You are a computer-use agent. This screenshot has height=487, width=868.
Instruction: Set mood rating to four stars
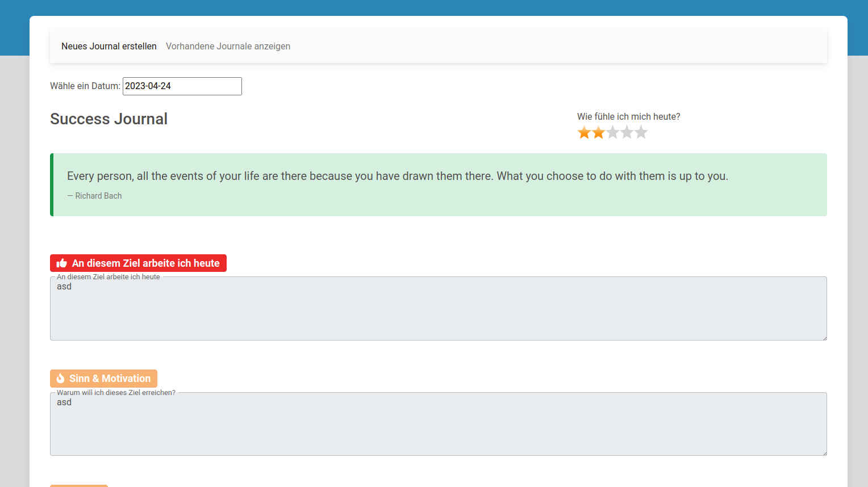click(627, 133)
